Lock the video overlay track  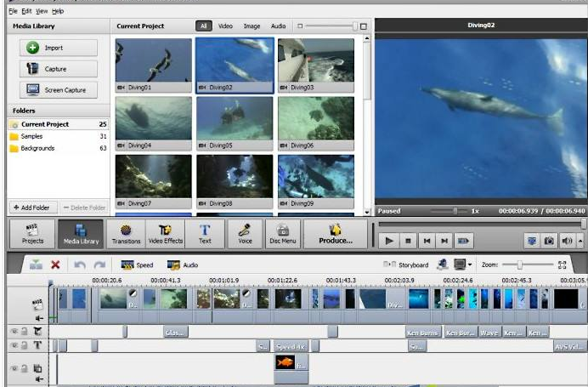(25, 368)
